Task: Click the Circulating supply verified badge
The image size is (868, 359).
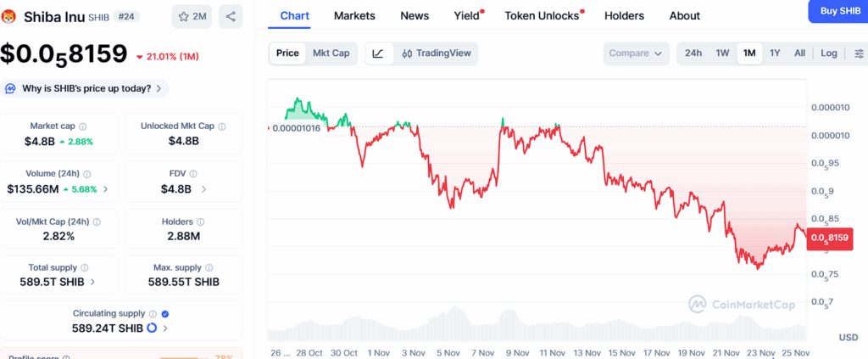Action: pyautogui.click(x=165, y=314)
